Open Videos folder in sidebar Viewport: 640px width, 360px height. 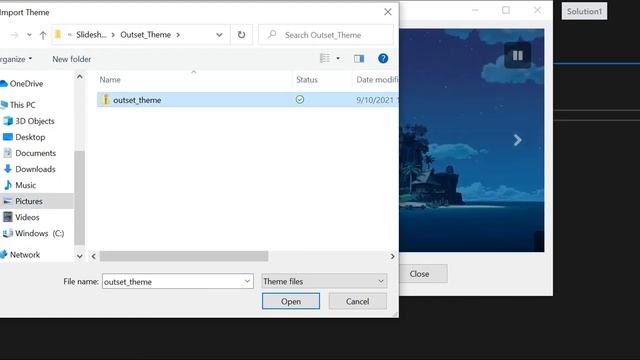click(27, 217)
